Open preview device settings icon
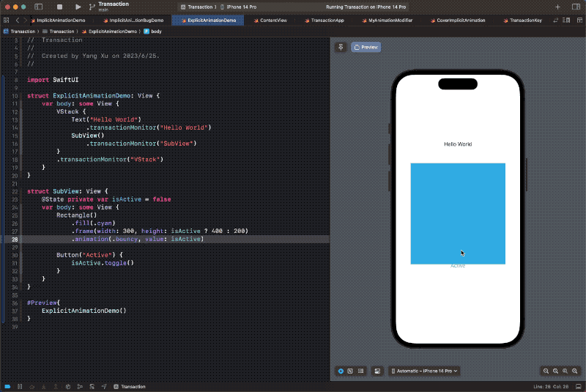 [x=377, y=371]
